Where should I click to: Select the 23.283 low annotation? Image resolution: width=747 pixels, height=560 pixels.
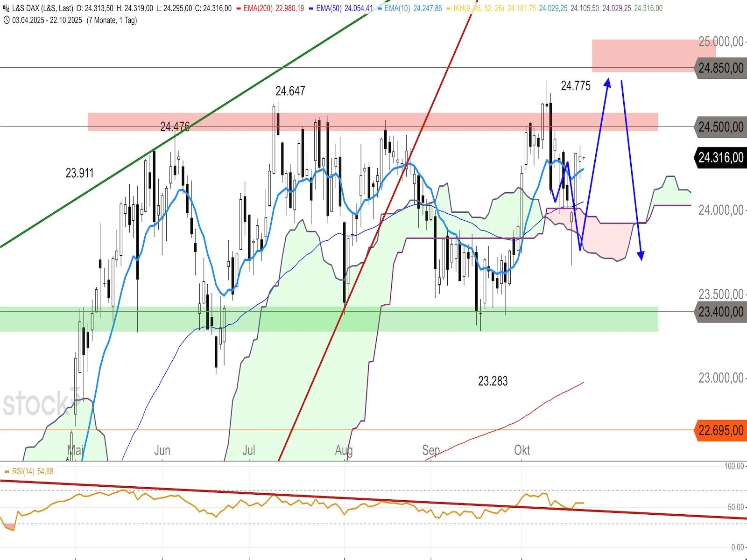pyautogui.click(x=493, y=381)
